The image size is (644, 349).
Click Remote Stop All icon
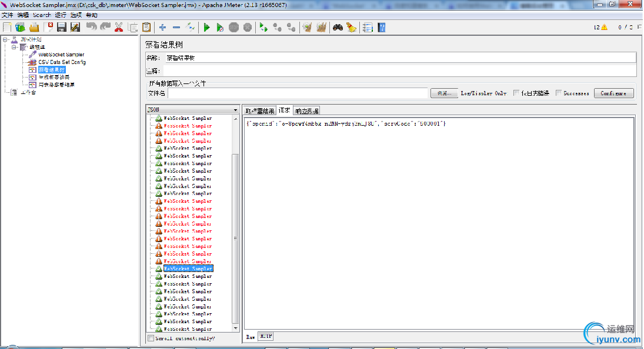tap(278, 28)
